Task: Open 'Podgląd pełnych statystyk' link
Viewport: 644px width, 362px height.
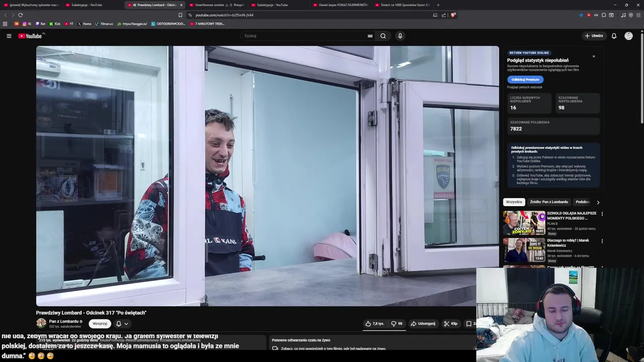Action: (525, 87)
